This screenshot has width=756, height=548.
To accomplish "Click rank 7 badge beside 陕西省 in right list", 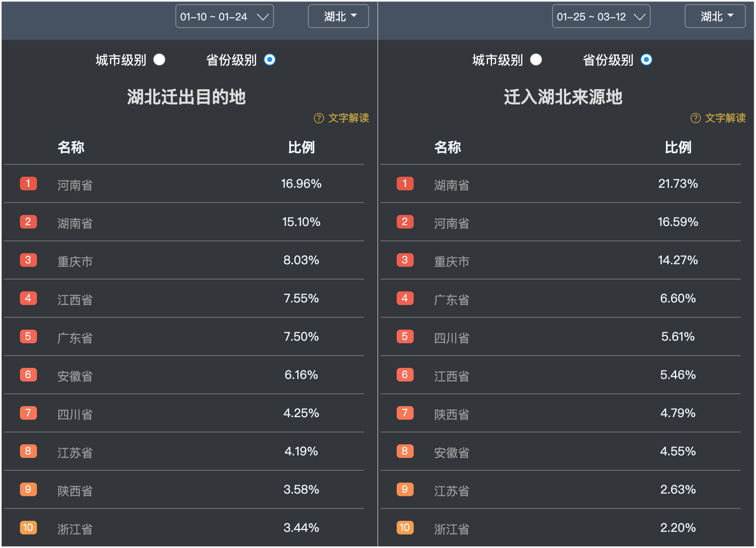I will (x=405, y=413).
